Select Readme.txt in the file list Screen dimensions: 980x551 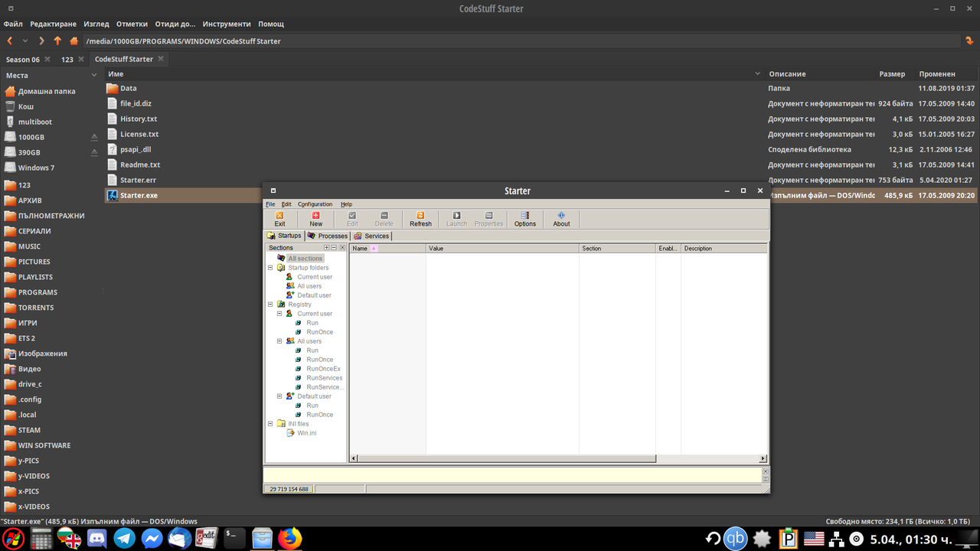point(140,165)
